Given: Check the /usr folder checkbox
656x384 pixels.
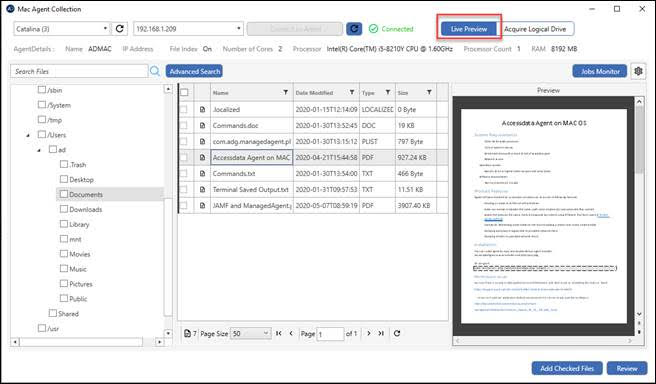Looking at the screenshot, I should [42, 328].
